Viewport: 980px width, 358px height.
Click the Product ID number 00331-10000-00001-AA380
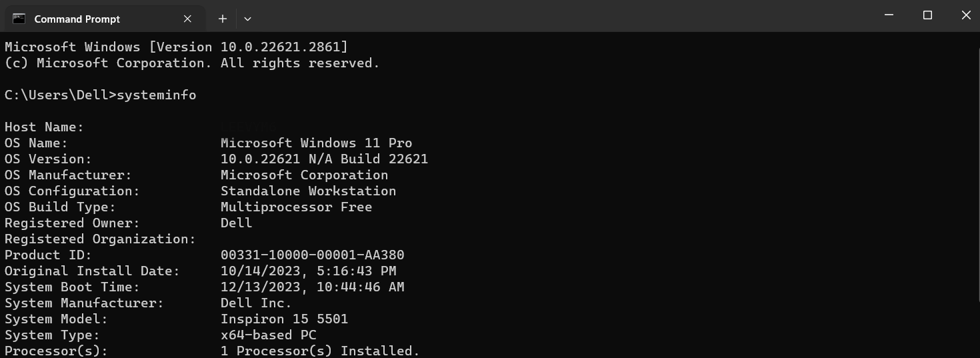coord(312,255)
